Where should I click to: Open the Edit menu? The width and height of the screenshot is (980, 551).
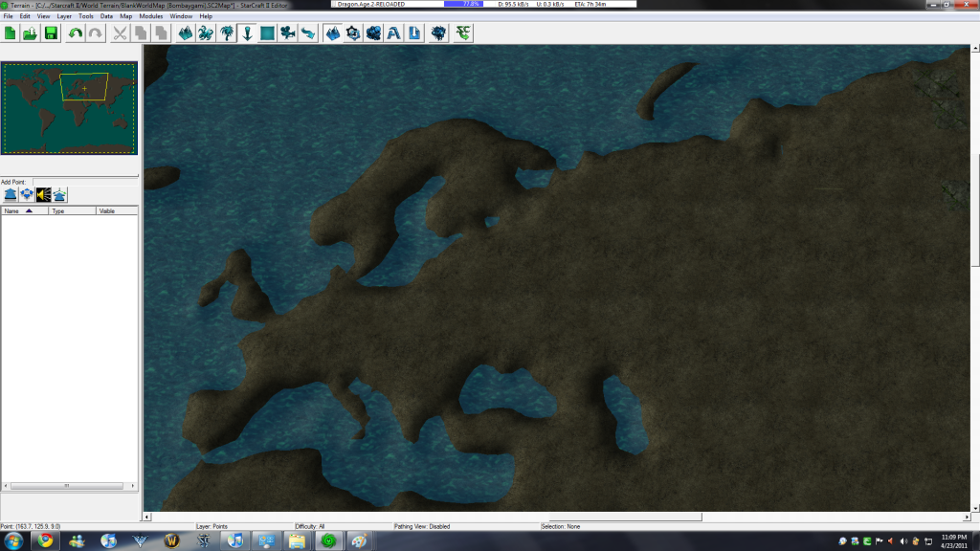[x=25, y=16]
